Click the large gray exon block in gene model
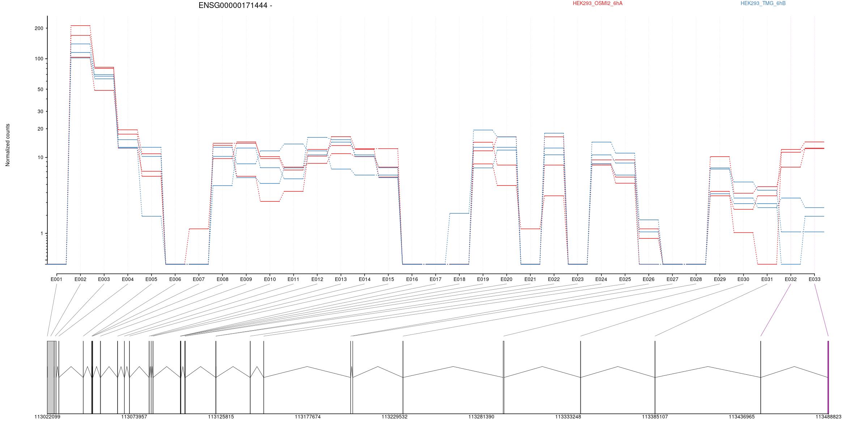This screenshot has height=434, width=868. (52, 377)
